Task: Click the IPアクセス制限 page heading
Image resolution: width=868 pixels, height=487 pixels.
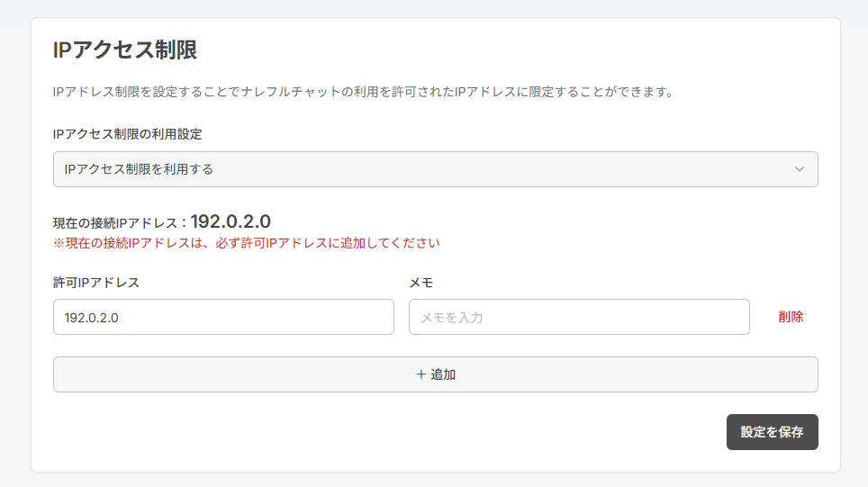Action: coord(125,50)
